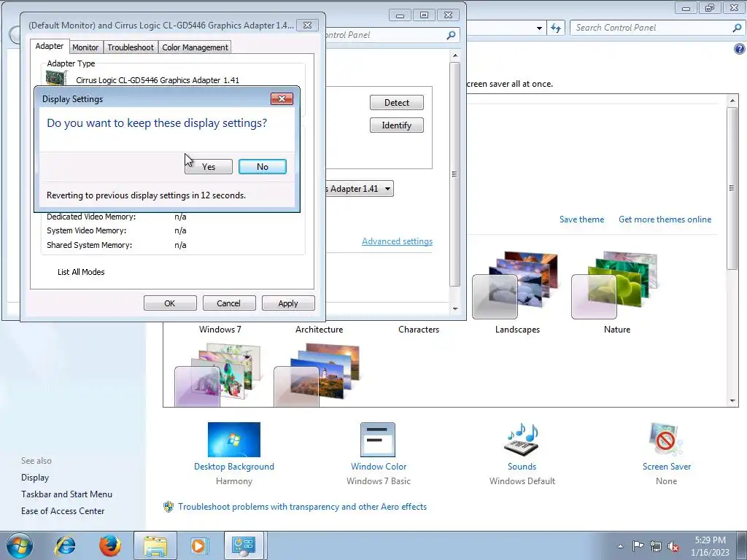The image size is (747, 560).
Task: Close the adapter properties dialog
Action: click(x=307, y=26)
